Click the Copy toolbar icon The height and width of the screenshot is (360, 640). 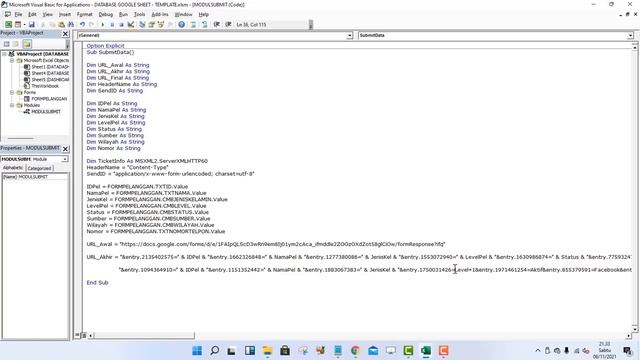[x=52, y=24]
